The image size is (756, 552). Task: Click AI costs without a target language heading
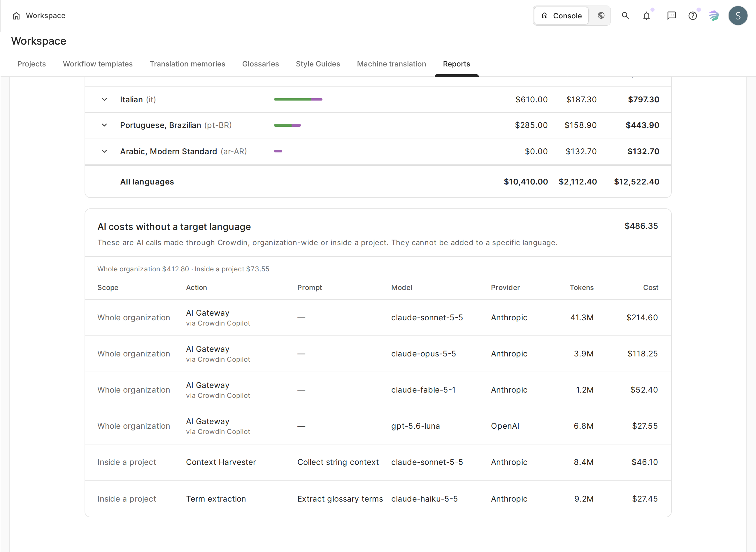(174, 227)
